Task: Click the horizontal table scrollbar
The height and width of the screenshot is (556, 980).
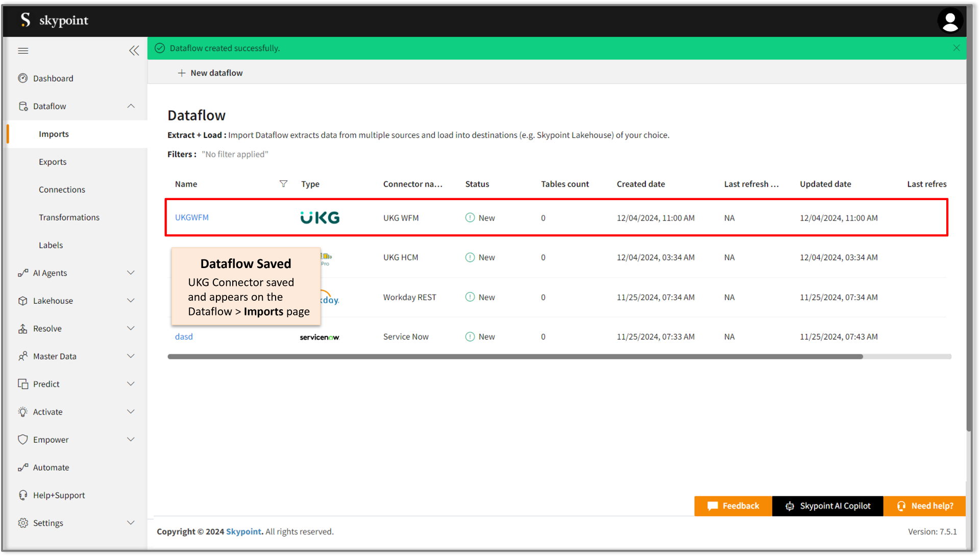Action: 514,357
